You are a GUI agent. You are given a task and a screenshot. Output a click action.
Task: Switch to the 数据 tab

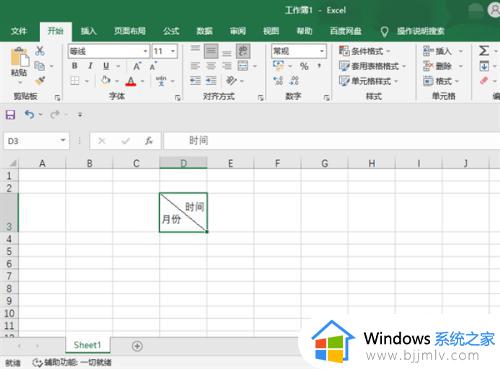[204, 31]
